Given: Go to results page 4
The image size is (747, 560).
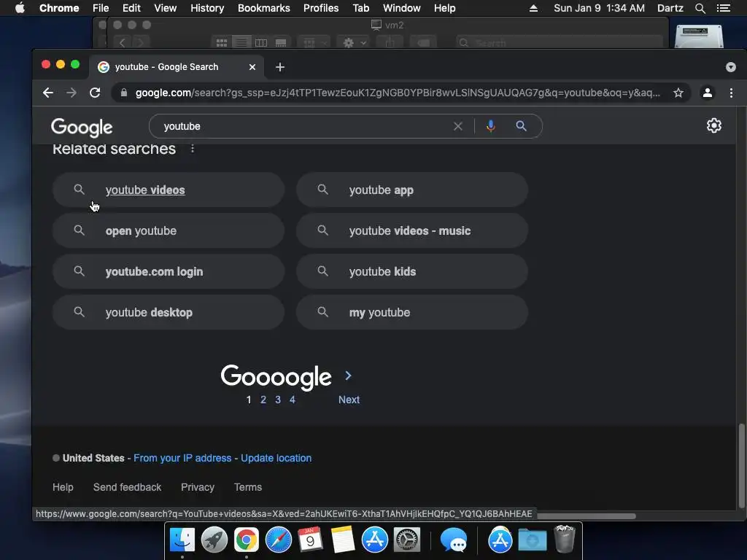Looking at the screenshot, I should point(292,400).
